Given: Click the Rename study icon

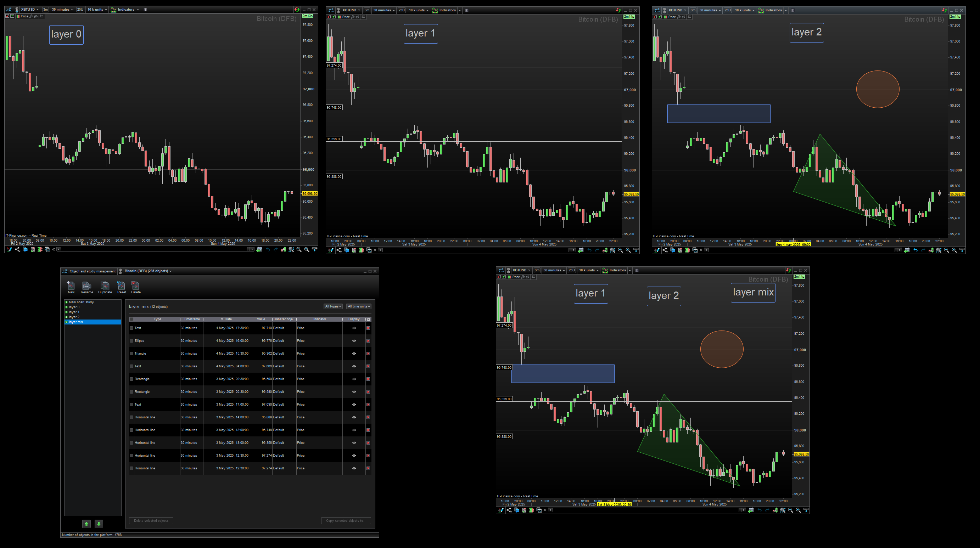Looking at the screenshot, I should click(87, 286).
